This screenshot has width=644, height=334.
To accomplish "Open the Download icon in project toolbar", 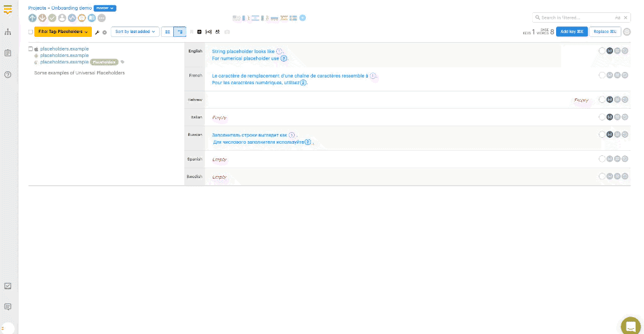I will [42, 17].
